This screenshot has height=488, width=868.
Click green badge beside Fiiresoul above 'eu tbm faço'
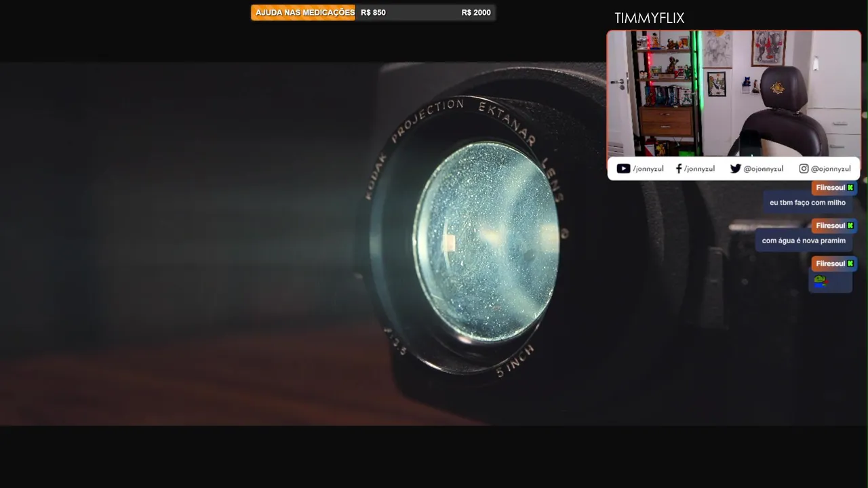850,188
